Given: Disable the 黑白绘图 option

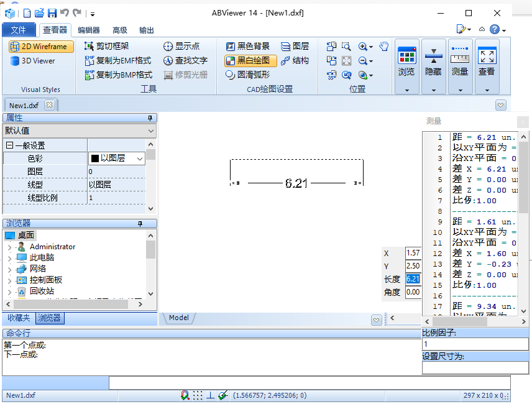Looking at the screenshot, I should coord(250,60).
